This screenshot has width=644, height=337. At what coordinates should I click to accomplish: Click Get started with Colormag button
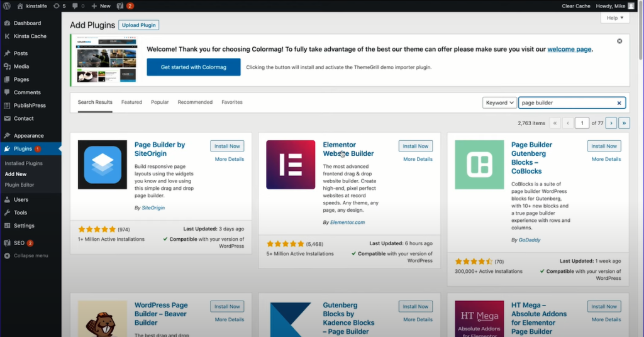[194, 67]
